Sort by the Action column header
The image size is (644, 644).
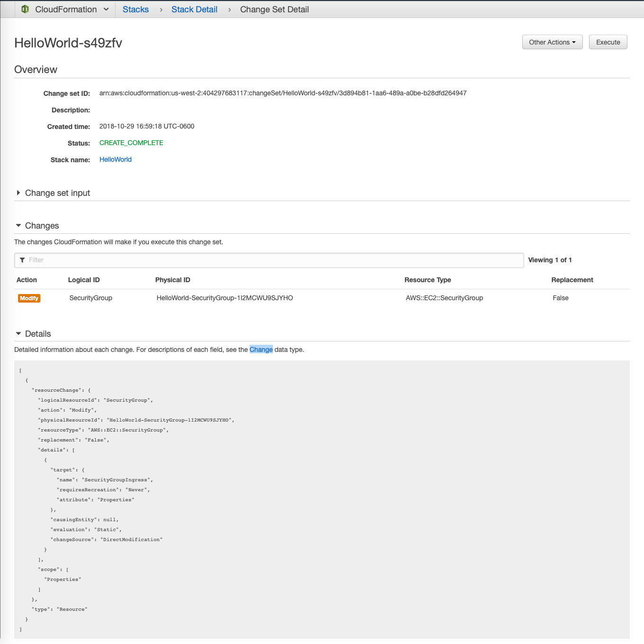tap(27, 280)
